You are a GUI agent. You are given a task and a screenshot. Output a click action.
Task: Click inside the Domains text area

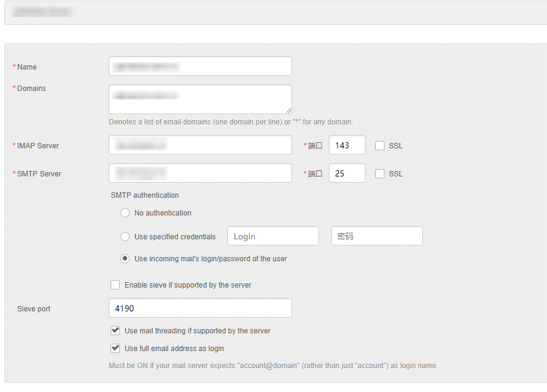point(200,98)
